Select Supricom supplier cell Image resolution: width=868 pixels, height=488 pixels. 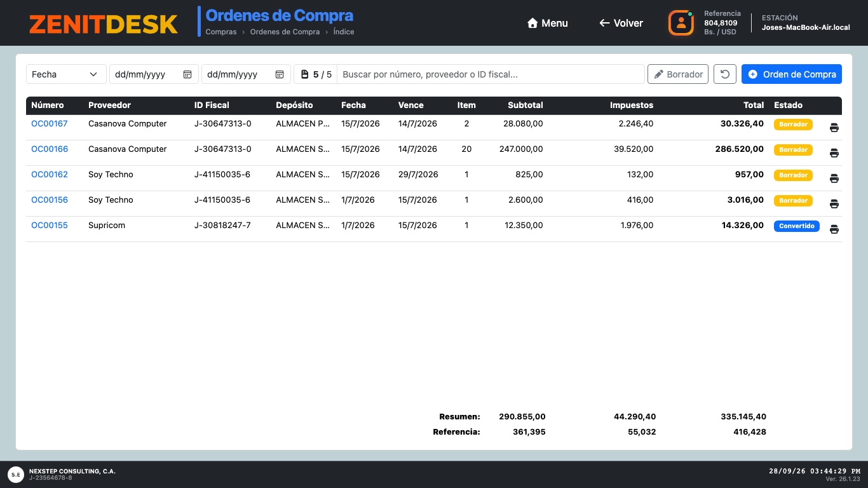click(x=107, y=226)
